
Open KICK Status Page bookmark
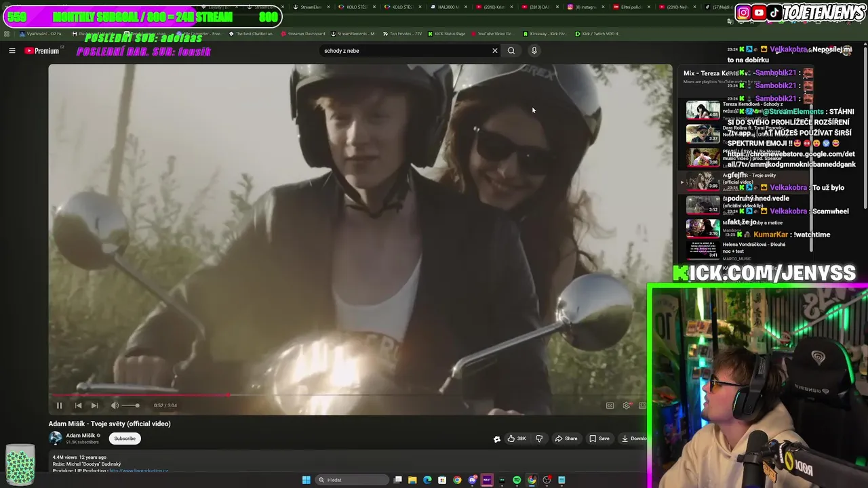(446, 33)
